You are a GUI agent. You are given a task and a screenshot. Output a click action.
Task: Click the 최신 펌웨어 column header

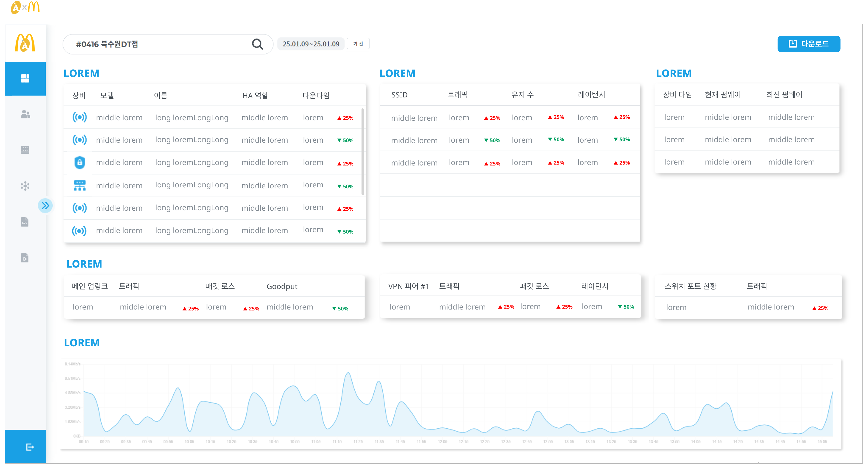point(784,95)
